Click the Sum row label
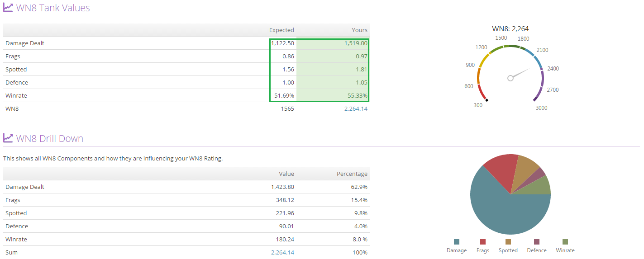The height and width of the screenshot is (259, 644). click(x=11, y=252)
